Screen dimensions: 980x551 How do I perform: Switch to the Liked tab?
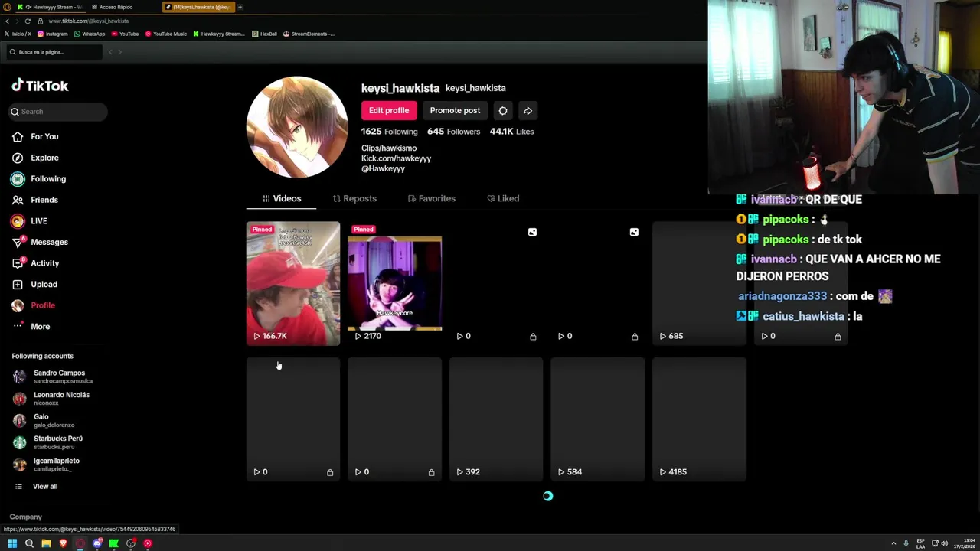503,198
